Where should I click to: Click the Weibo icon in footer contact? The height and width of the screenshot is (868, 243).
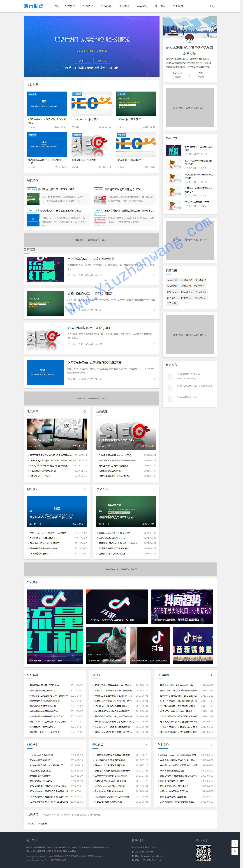coord(133,856)
